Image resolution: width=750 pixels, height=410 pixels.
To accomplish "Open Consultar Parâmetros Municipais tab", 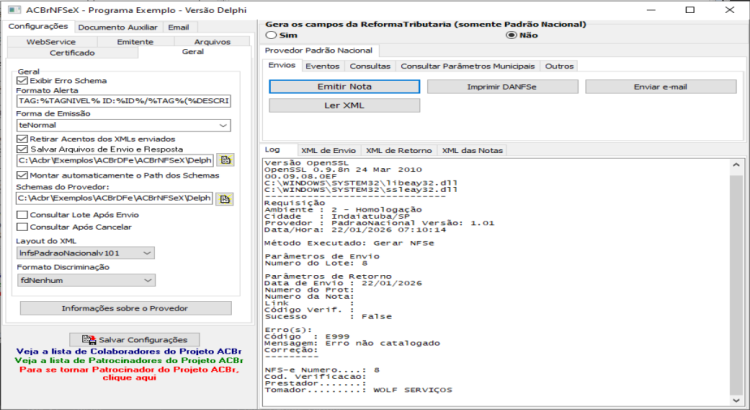I will pyautogui.click(x=468, y=66).
